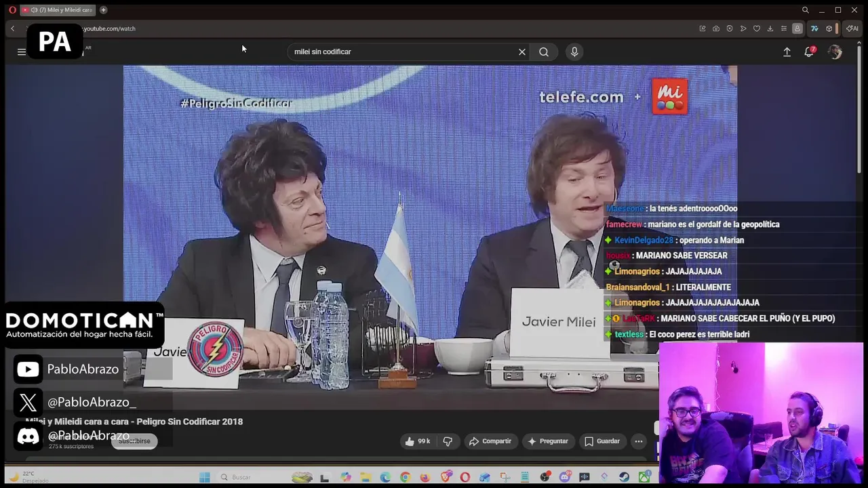The height and width of the screenshot is (488, 868).
Task: Open Microsoft Edge from the taskbar
Action: 385,477
